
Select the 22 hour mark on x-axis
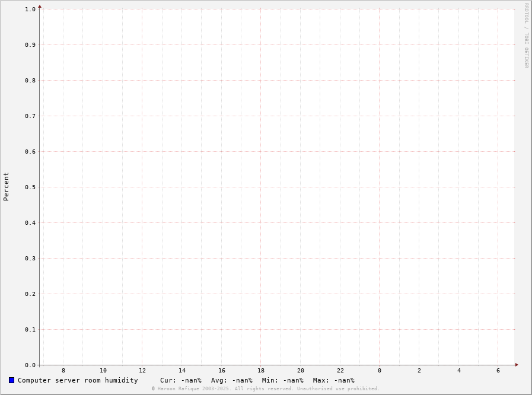(x=340, y=371)
